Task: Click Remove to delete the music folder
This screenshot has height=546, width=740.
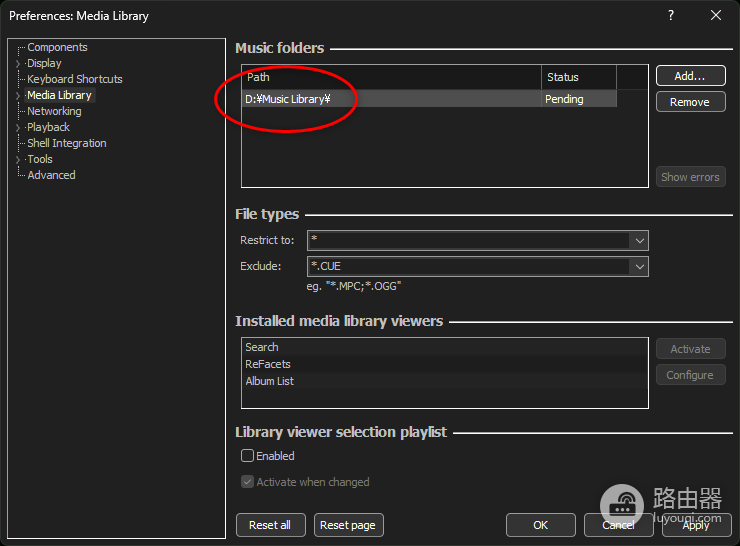Action: 690,102
